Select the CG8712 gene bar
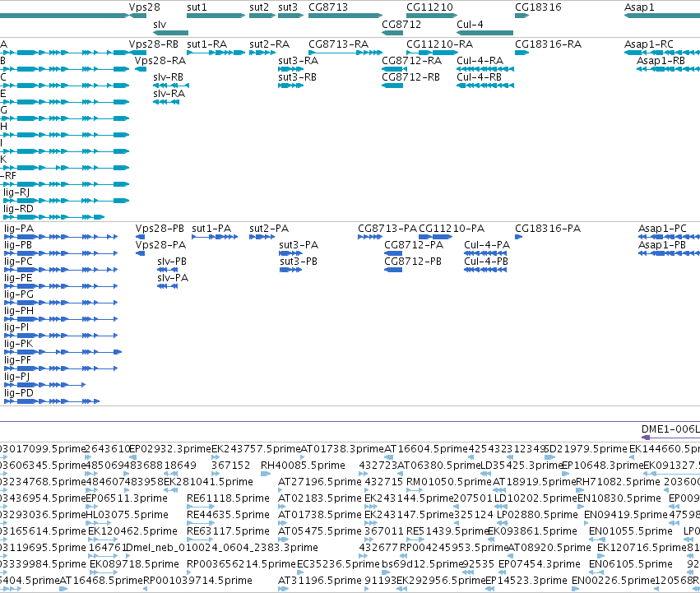The image size is (700, 593). click(x=392, y=33)
